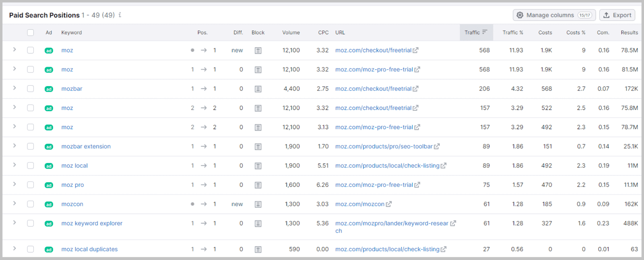Click the moz.com/mozpro/lander/keyword-research URL
644x260 pixels.
tap(392, 227)
